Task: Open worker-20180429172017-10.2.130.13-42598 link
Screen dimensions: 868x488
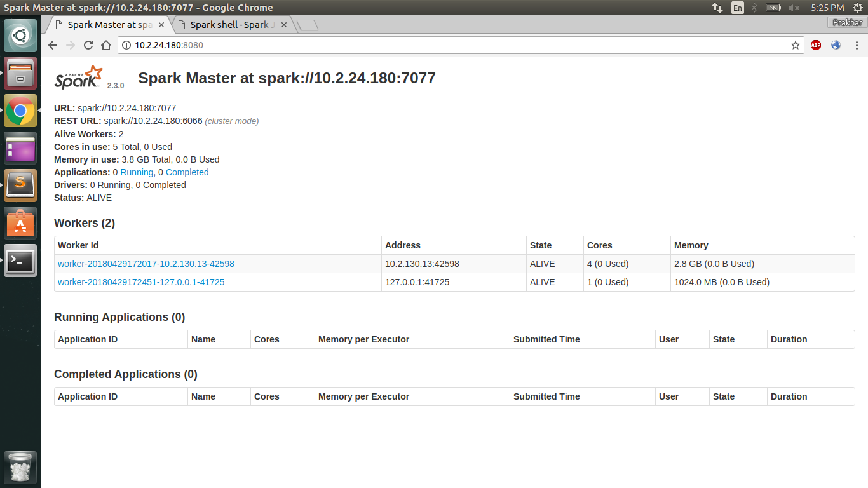Action: click(x=146, y=264)
